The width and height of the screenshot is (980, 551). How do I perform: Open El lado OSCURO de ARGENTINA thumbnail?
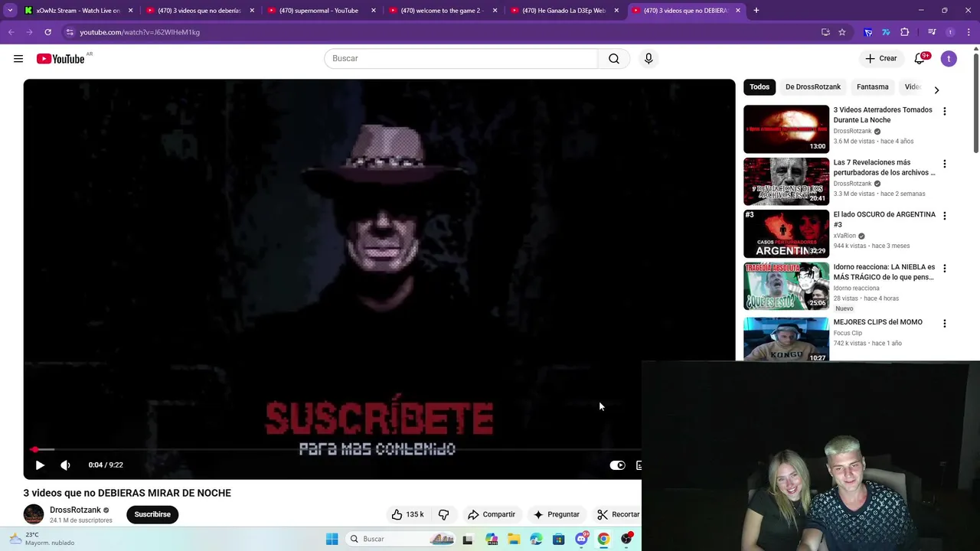(786, 234)
